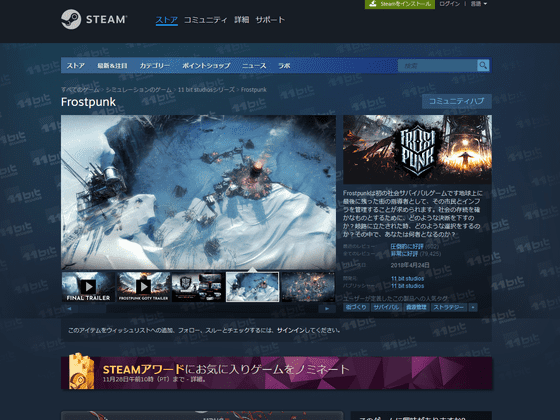Open the コミュニティ top menu item
The image size is (560, 420).
click(x=205, y=20)
